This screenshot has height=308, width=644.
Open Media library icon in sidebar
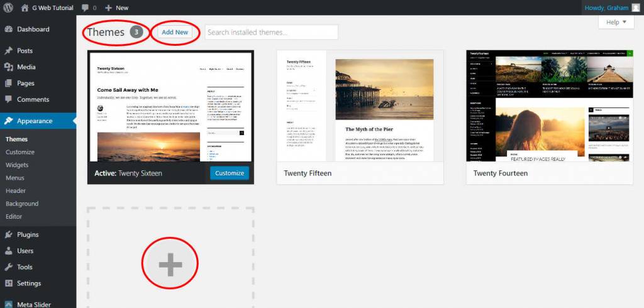coord(8,67)
